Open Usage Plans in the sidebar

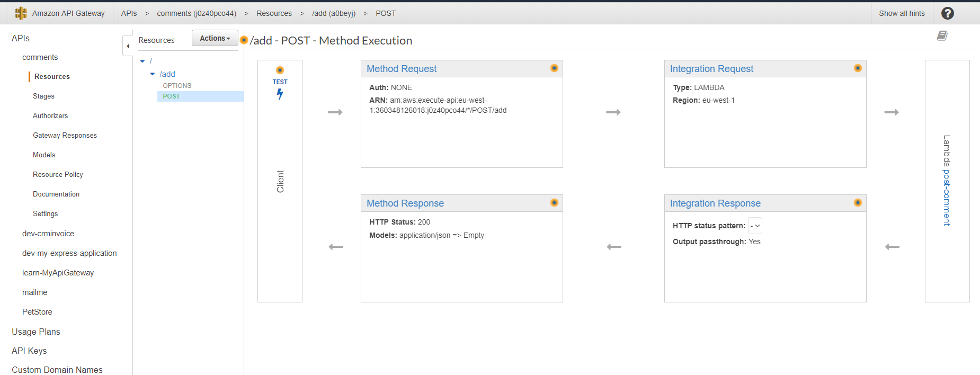36,332
